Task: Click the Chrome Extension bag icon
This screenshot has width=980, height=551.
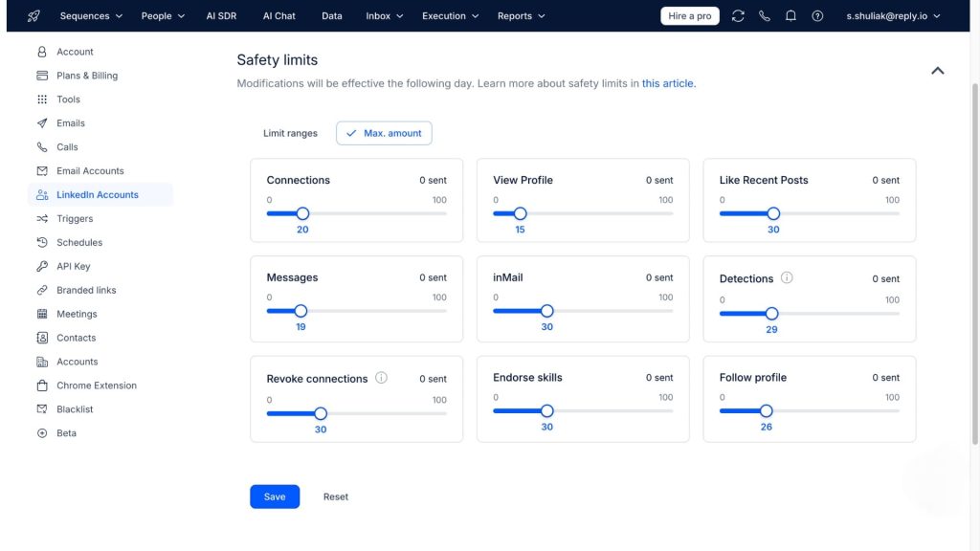Action: tap(42, 386)
